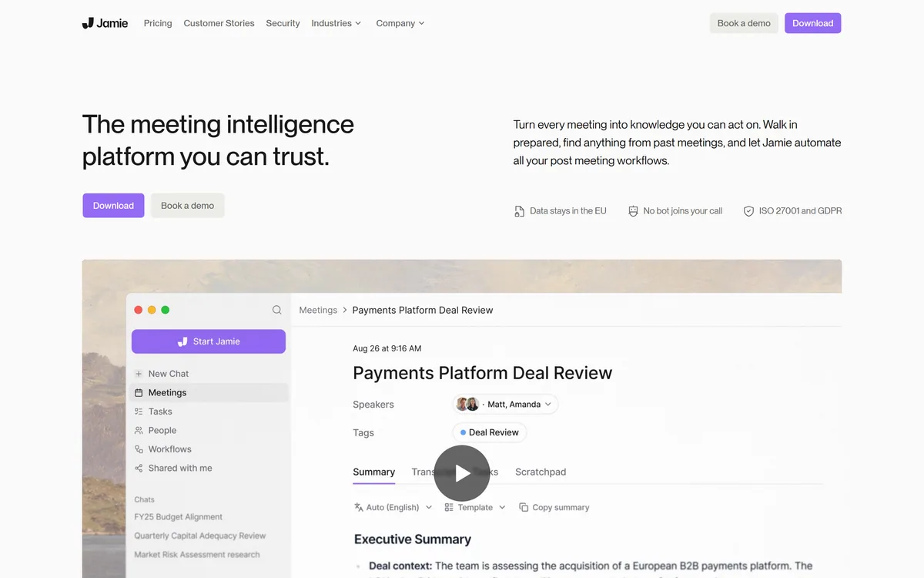Click the Aug 26 at 9:16 AM timestamp
Viewport: 924px width, 578px height.
click(387, 348)
